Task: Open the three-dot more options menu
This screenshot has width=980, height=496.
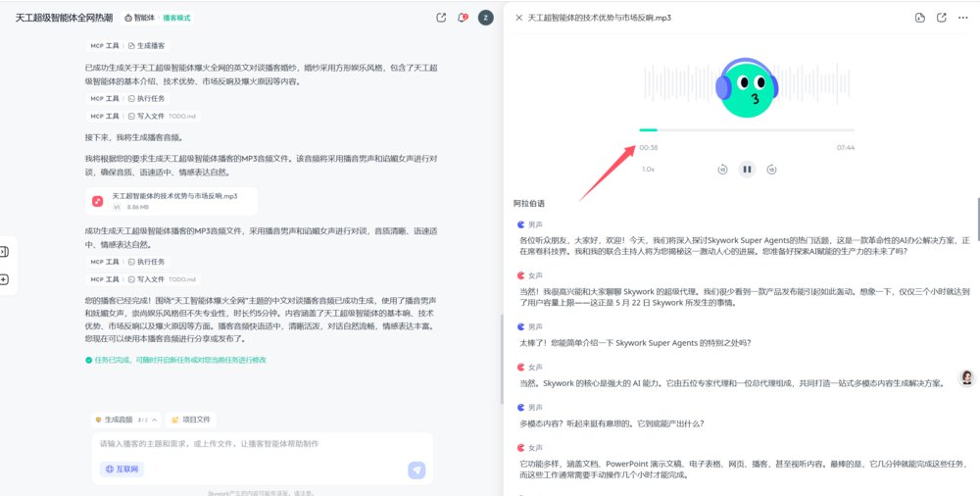Action: 964,18
